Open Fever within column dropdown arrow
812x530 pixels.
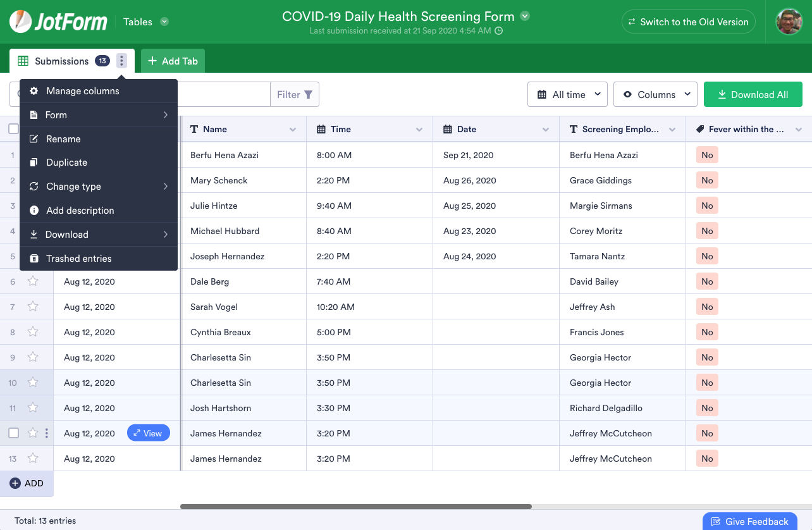click(x=799, y=130)
